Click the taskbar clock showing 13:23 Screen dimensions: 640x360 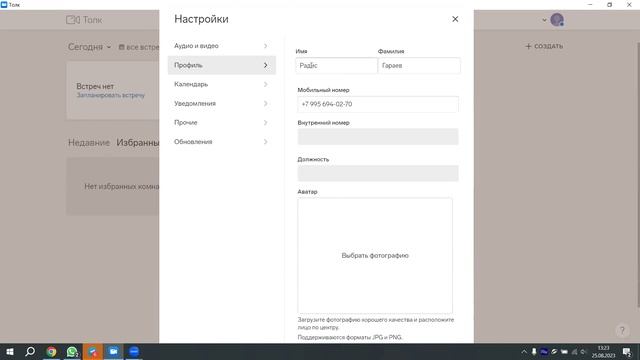click(603, 351)
